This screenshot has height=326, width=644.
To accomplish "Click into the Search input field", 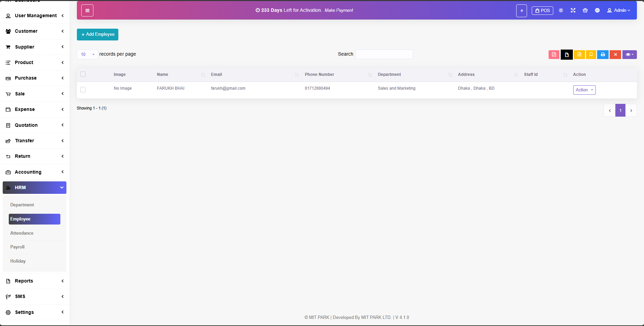I will (384, 54).
